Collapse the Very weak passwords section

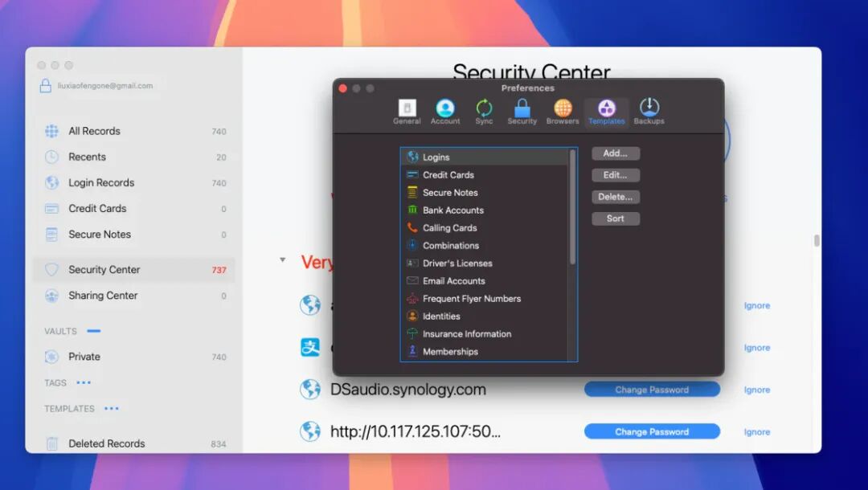point(282,260)
